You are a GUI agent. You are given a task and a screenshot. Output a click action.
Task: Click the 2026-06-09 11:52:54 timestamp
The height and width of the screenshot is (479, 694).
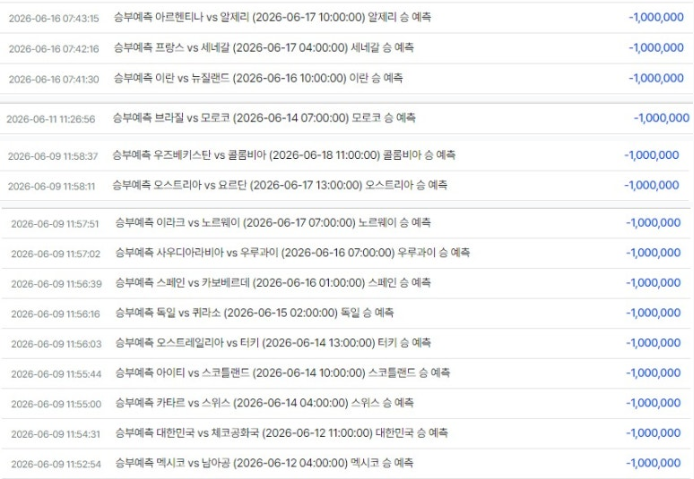(56, 464)
